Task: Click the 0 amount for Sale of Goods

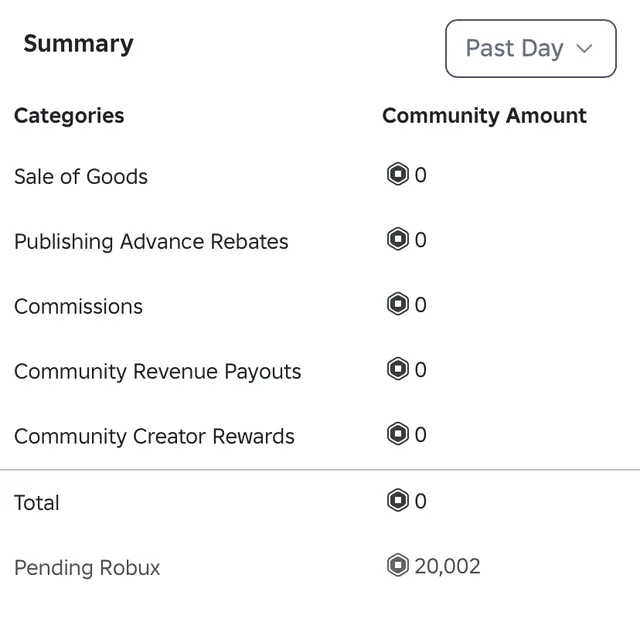Action: click(x=421, y=175)
